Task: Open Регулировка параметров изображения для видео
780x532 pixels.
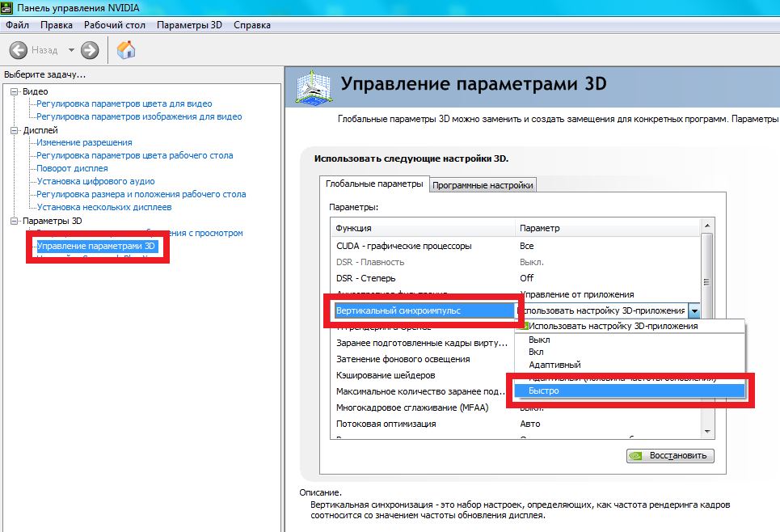Action: click(139, 116)
